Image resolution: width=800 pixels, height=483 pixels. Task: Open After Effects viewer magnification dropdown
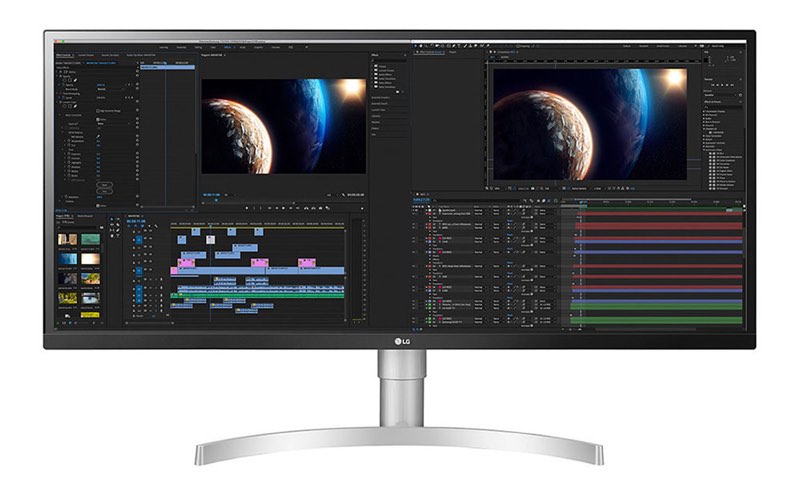coord(497,189)
